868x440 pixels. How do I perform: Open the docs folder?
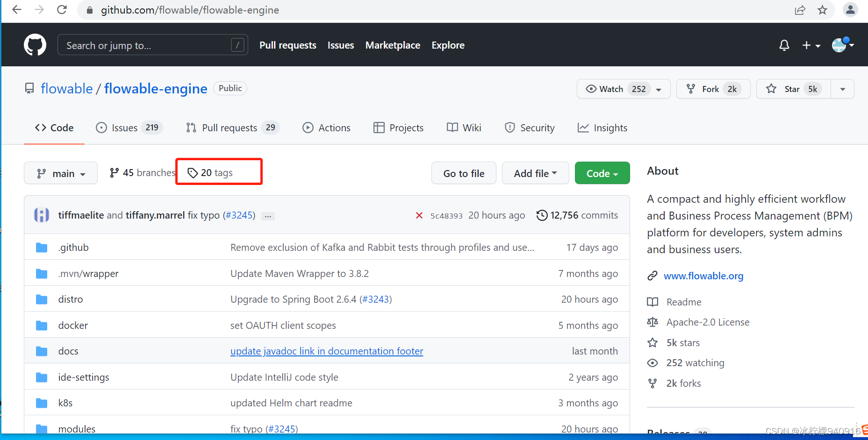click(x=68, y=351)
